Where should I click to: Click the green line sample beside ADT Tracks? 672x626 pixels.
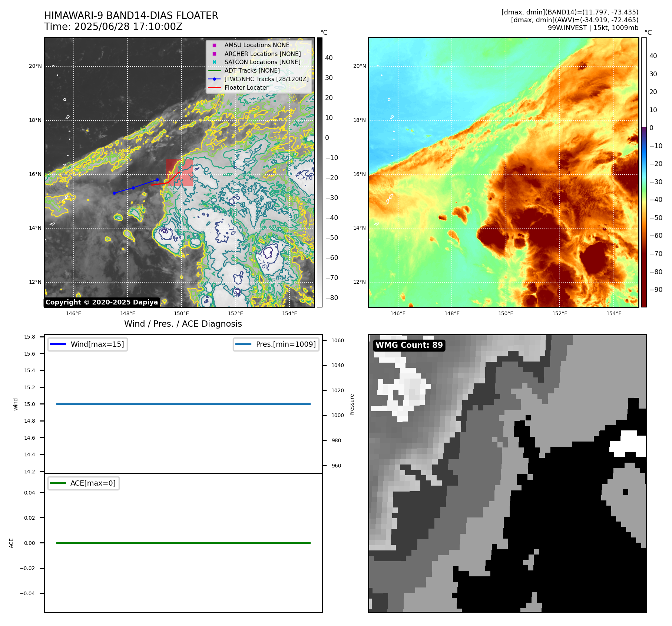pyautogui.click(x=214, y=70)
